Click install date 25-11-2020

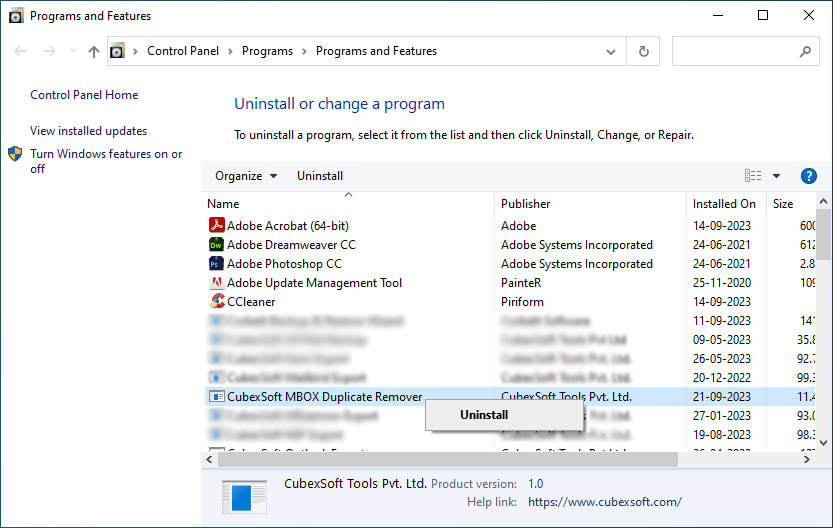(x=721, y=283)
